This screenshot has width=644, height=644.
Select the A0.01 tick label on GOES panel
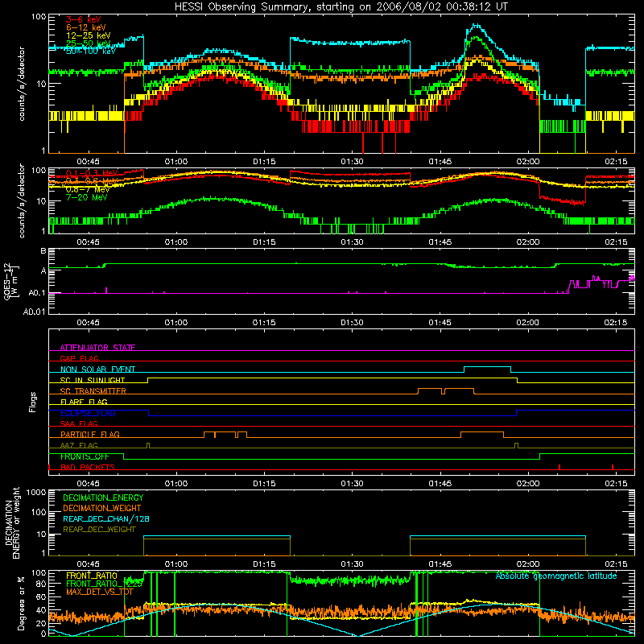(x=34, y=312)
